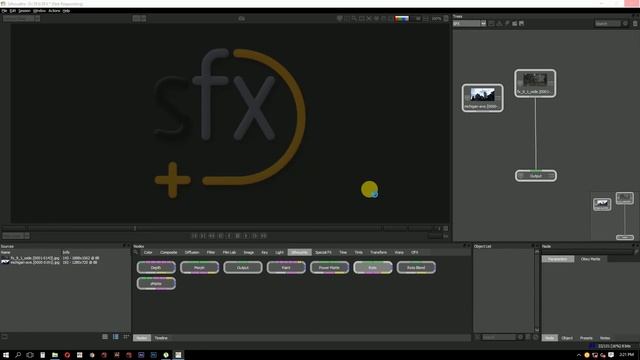Add a Paint node

click(x=286, y=267)
